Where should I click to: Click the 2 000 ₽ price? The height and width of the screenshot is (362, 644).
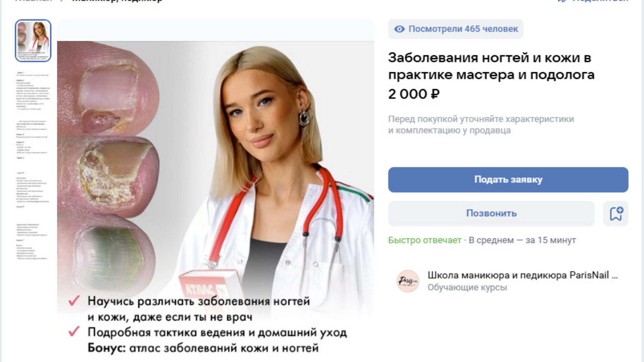click(x=414, y=94)
